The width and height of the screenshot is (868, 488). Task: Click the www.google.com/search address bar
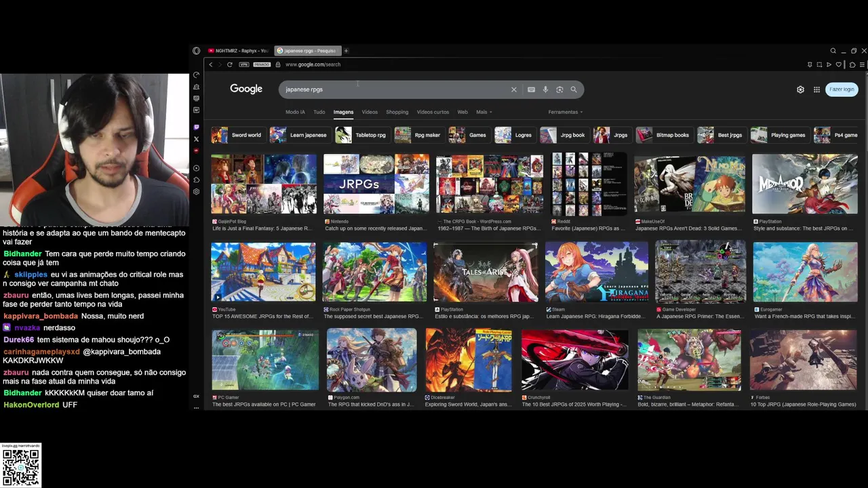pos(313,64)
